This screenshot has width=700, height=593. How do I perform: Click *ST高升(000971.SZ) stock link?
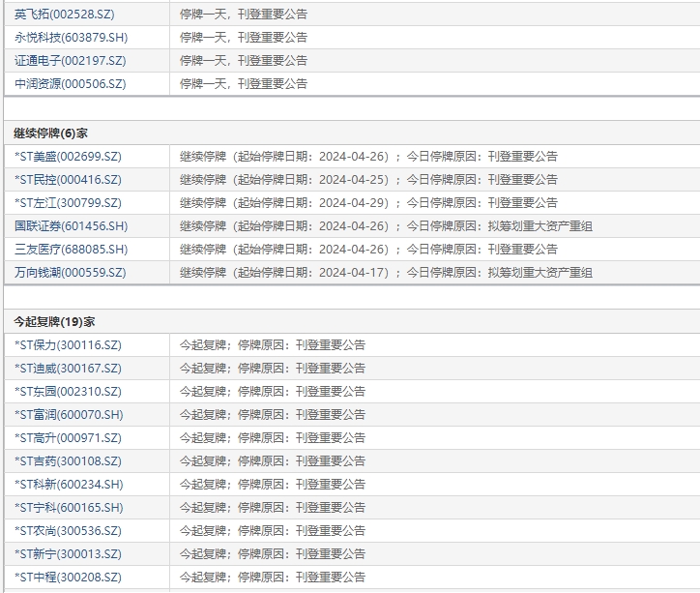[68, 438]
